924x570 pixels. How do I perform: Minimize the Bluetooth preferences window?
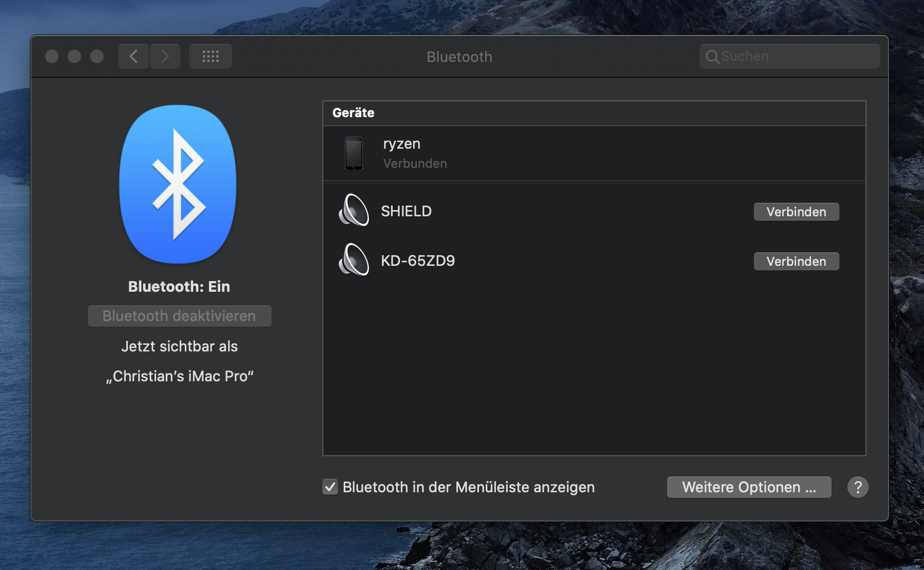[74, 56]
